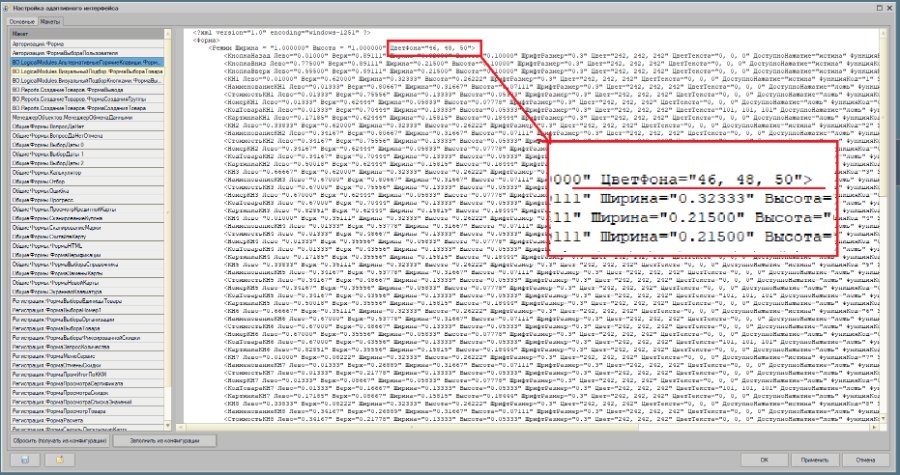Close the adaptive interface settings window
This screenshot has width=900, height=475.
point(890,8)
